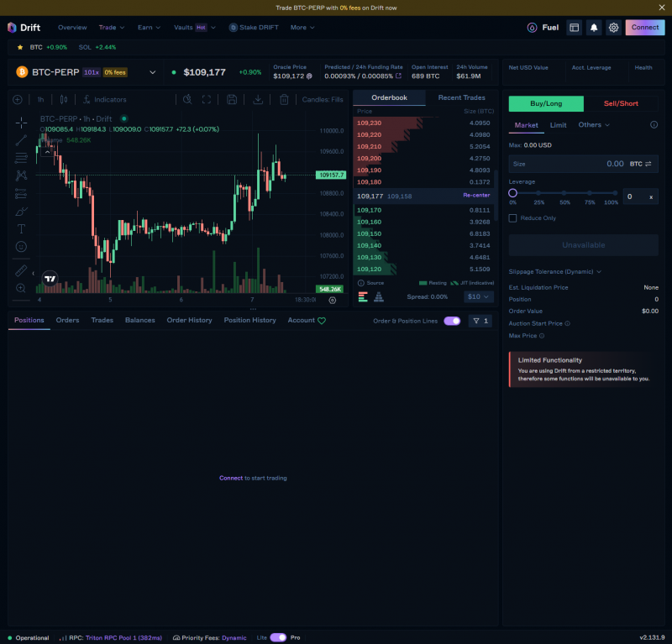Expand the Trade menu
Screen dimensions: 672x644
(x=112, y=28)
